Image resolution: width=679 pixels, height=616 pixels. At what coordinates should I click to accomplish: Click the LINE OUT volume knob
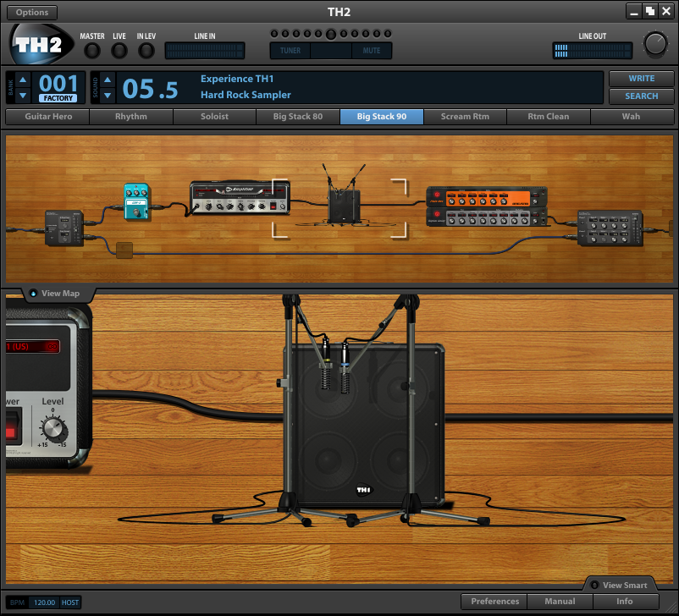[x=655, y=44]
